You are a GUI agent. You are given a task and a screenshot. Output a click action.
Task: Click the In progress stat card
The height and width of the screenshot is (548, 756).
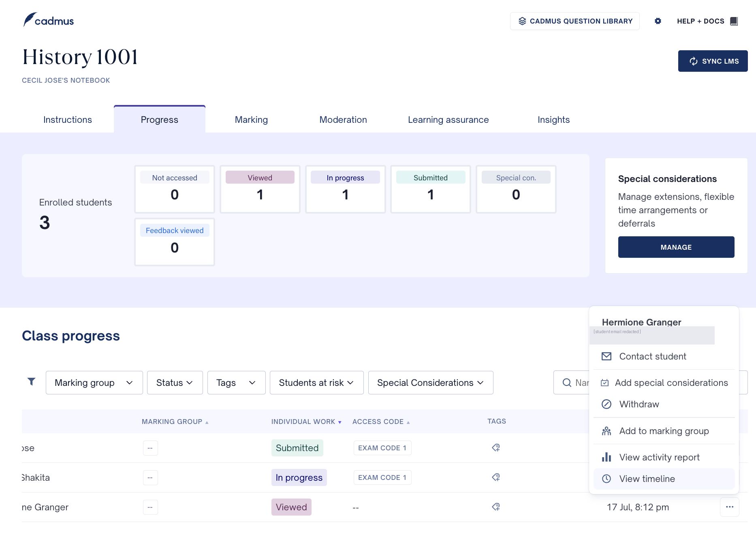[x=346, y=189]
